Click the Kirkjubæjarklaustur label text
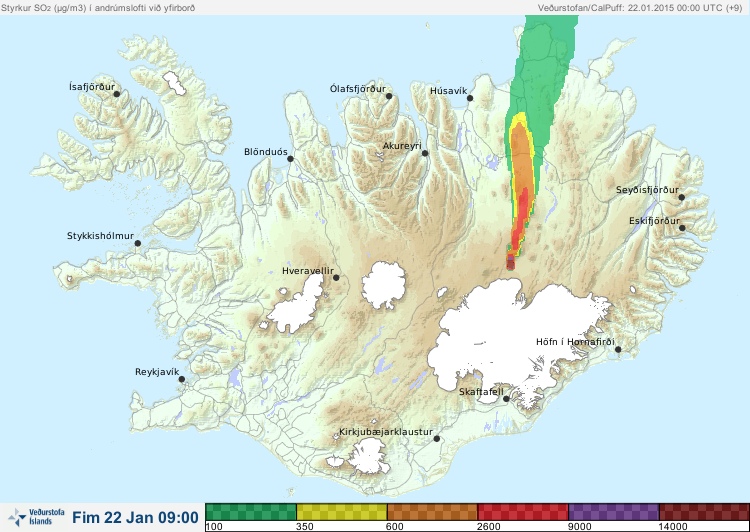The width and height of the screenshot is (750, 532). pyautogui.click(x=386, y=432)
